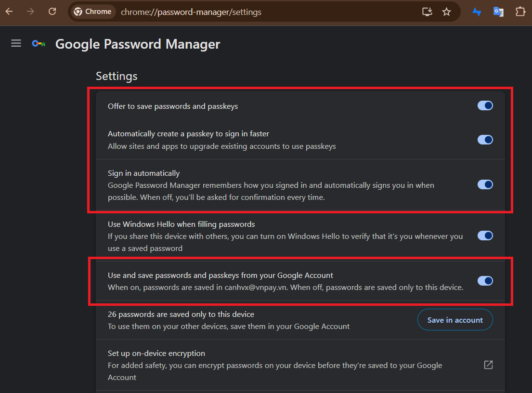Toggle Automatically create a passkey switch
The width and height of the screenshot is (532, 393).
485,140
